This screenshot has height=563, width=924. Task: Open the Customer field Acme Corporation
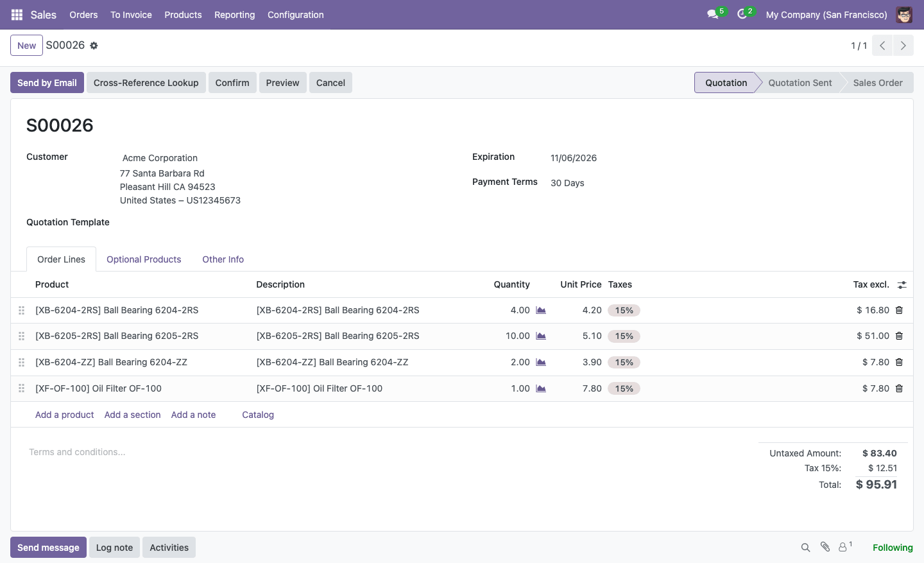(160, 158)
